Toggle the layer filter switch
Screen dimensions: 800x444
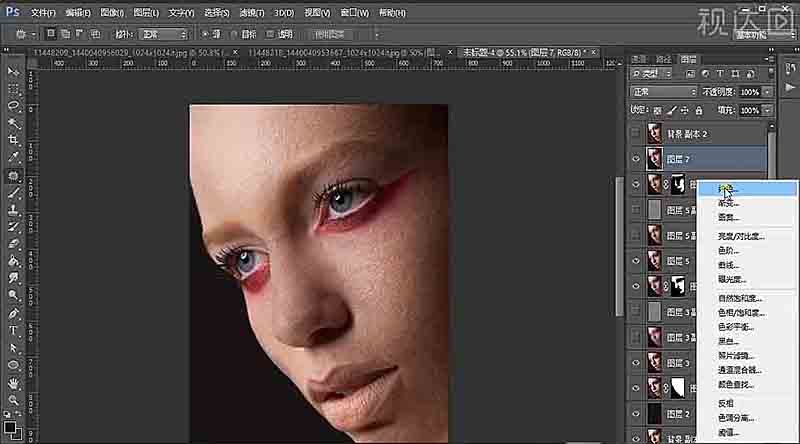[x=770, y=74]
